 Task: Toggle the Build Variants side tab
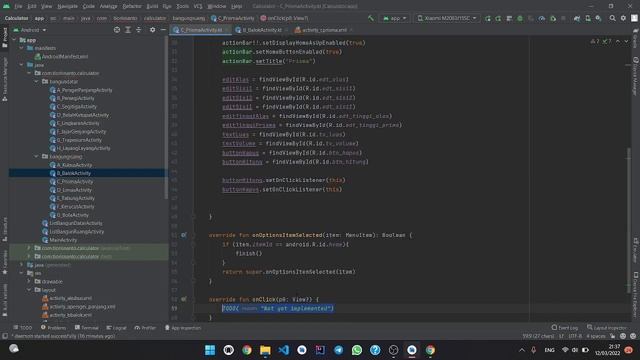[4, 301]
